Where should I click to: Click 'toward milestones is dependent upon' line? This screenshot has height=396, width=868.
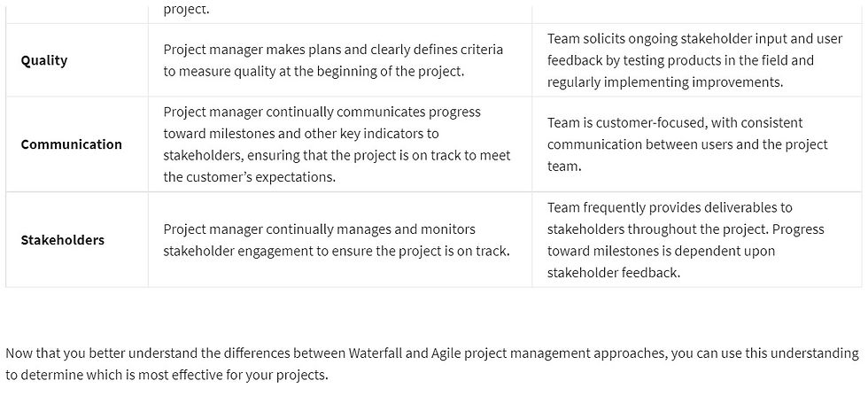(662, 251)
